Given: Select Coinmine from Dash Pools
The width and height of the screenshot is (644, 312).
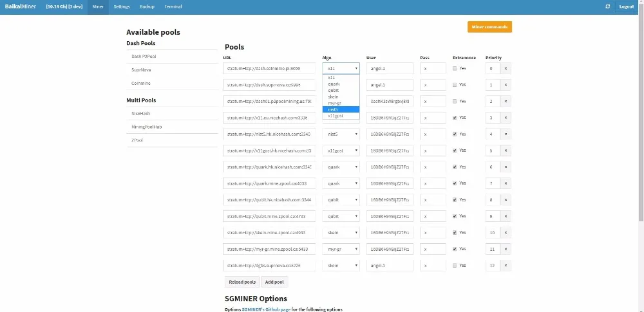Looking at the screenshot, I should (172, 83).
